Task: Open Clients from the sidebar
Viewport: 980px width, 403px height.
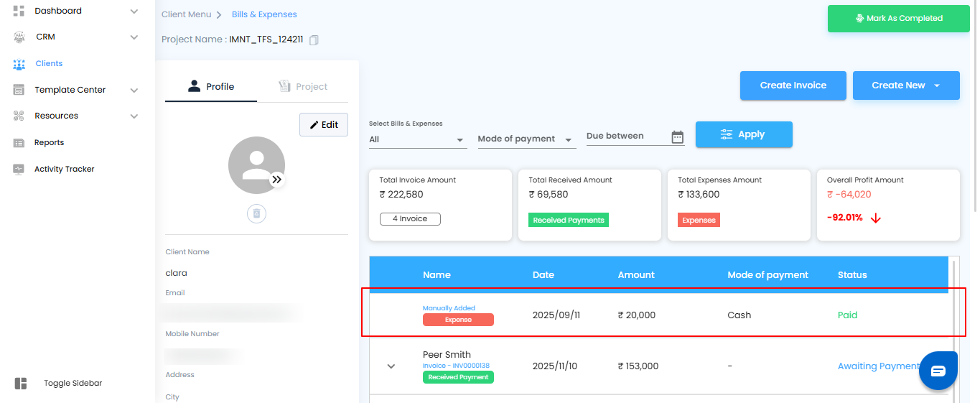Action: (49, 63)
